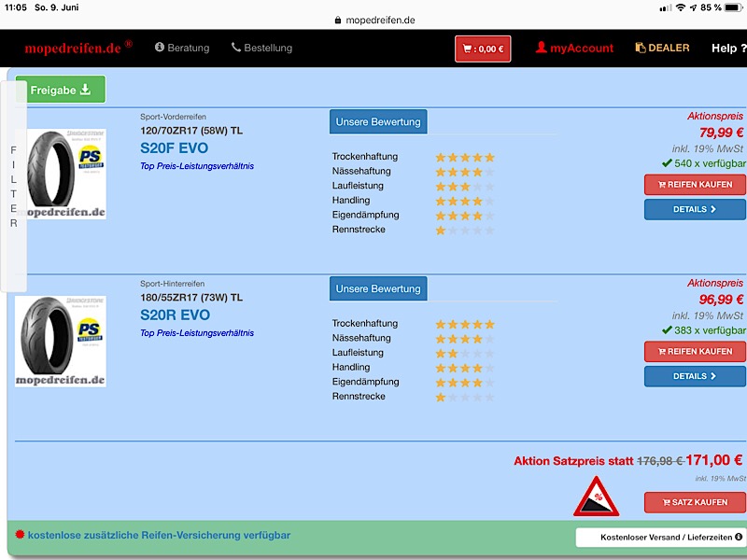Viewport: 747px width, 560px height.
Task: Select Unsere Bewertung tab for S20F EVO
Action: coord(378,122)
